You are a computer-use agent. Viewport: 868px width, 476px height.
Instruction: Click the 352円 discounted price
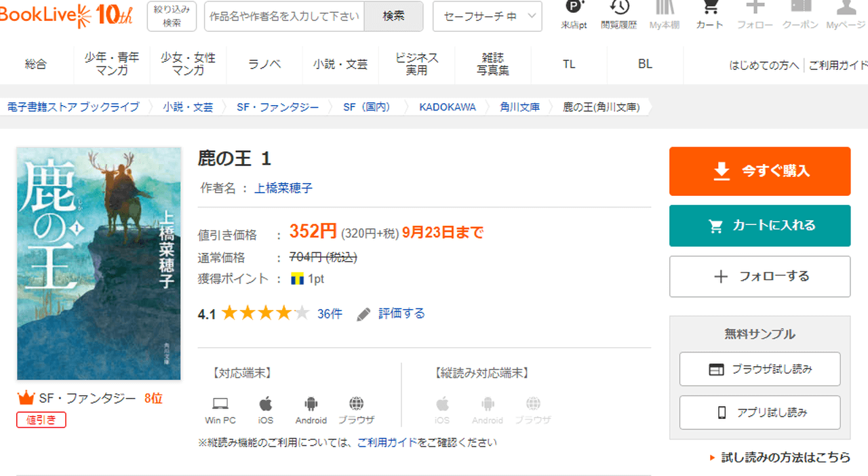coord(313,231)
